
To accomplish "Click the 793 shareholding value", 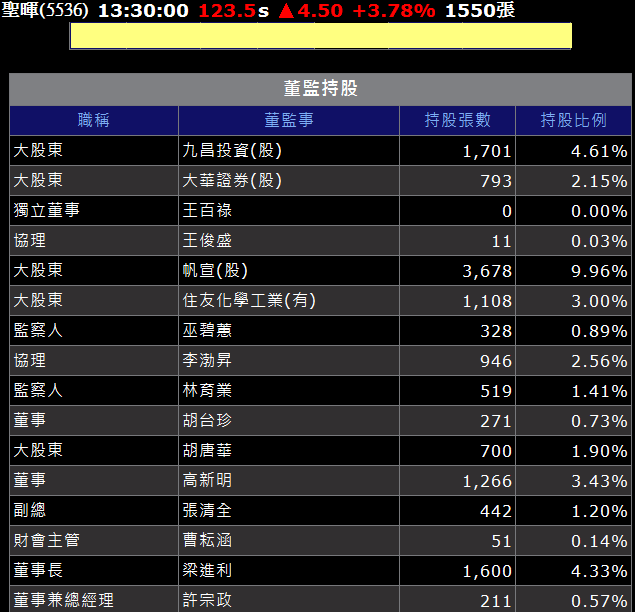I will click(x=496, y=181).
